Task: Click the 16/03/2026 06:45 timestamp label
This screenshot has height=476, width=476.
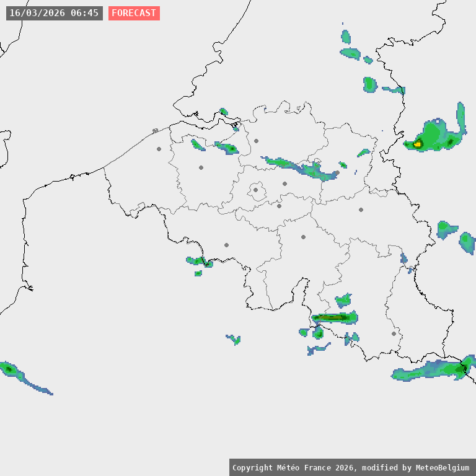Action: (54, 13)
